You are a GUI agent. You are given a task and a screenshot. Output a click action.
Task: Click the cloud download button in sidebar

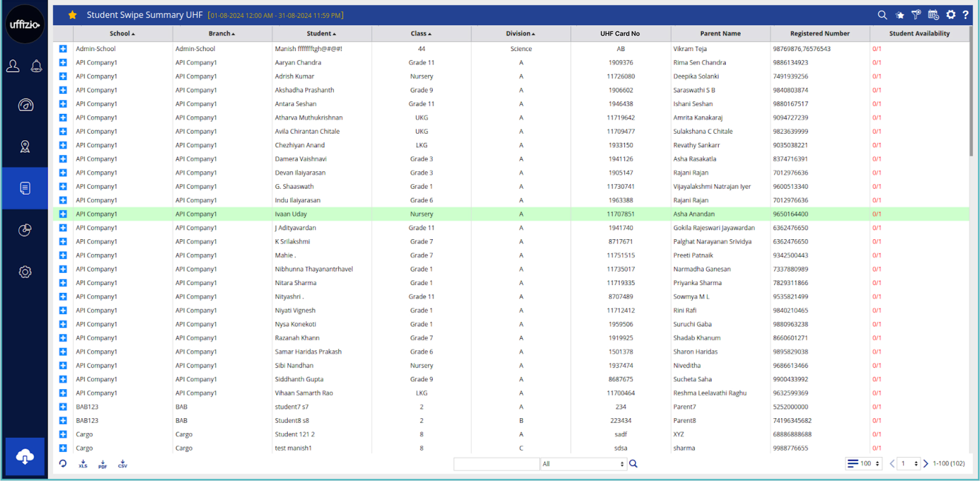click(x=25, y=457)
